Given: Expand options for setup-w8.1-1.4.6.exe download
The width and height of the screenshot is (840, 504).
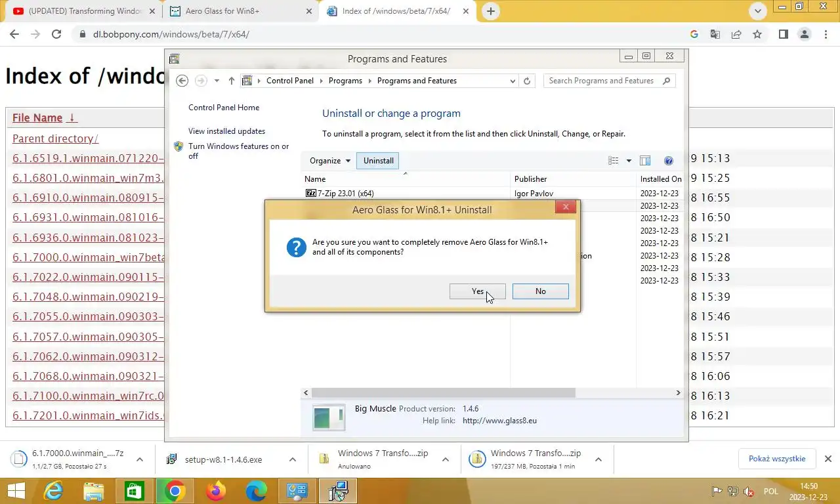Looking at the screenshot, I should click(x=293, y=460).
